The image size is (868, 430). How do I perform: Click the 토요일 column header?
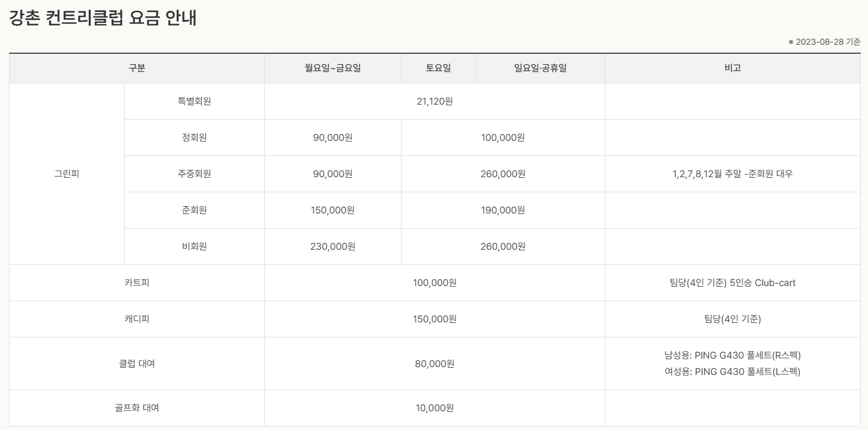tap(438, 68)
